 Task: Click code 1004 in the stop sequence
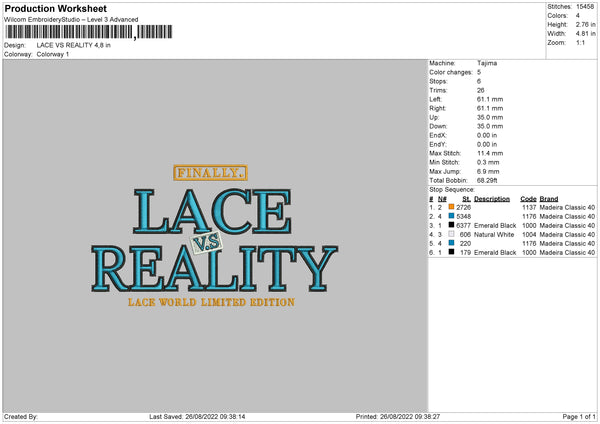coord(529,235)
